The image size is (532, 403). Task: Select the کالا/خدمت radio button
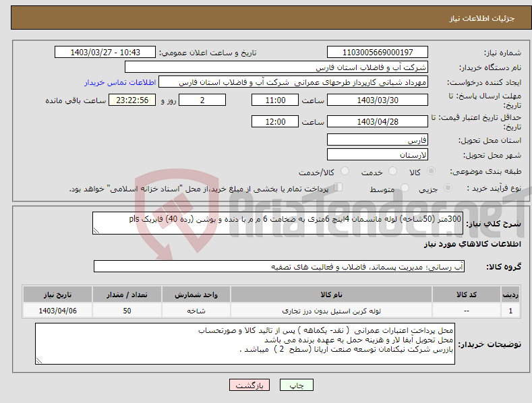click(x=345, y=171)
